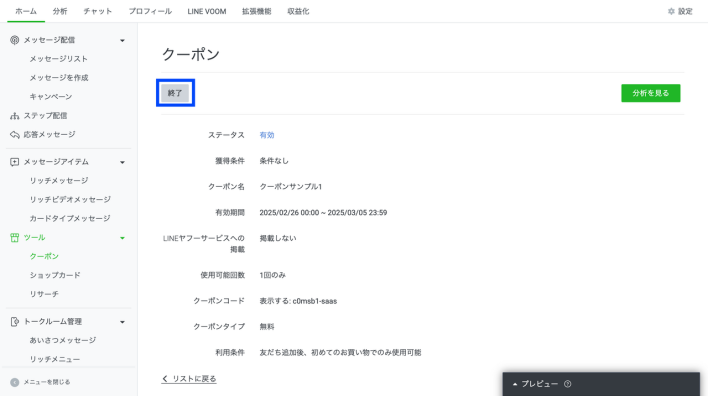The height and width of the screenshot is (396, 708).
Task: Open the 分析 tab
Action: point(60,11)
